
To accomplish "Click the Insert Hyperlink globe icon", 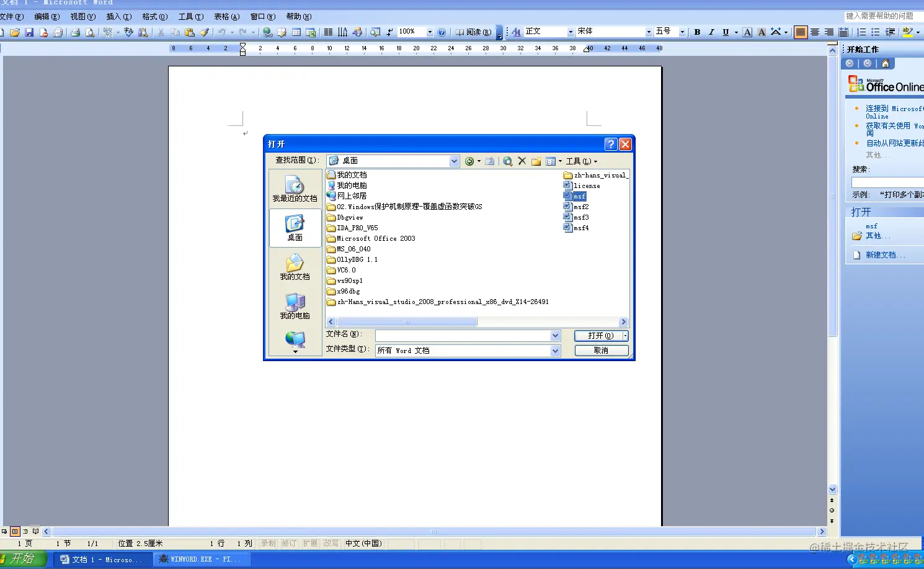I will pos(267,32).
